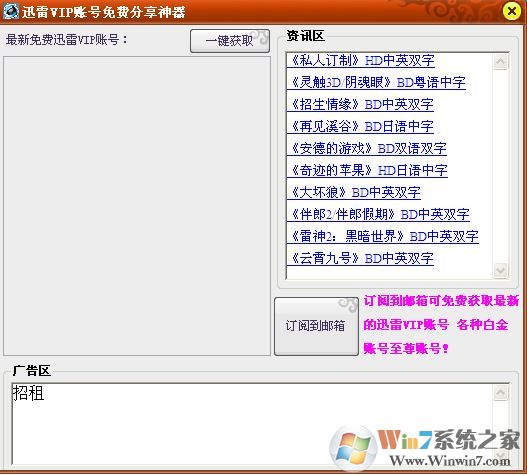Open link 《私人订制》HD中英双字
The width and height of the screenshot is (527, 475).
click(x=361, y=61)
